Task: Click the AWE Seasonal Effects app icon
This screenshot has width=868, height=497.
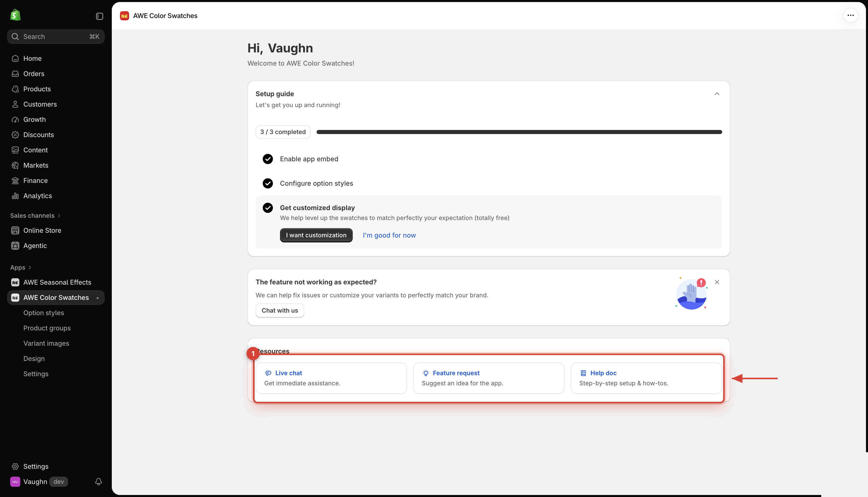Action: click(x=15, y=282)
